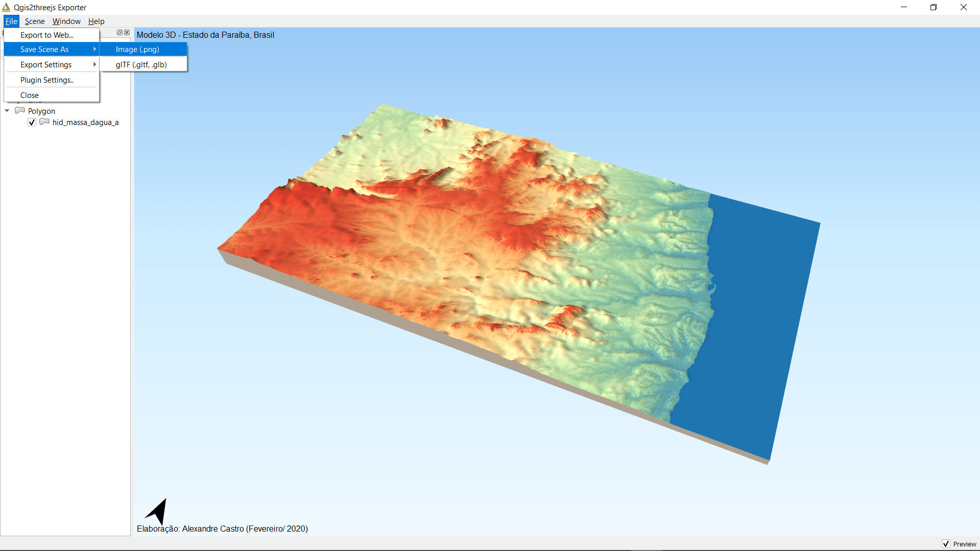The width and height of the screenshot is (980, 551).
Task: Click the float panel icon on Layers dock
Action: pos(119,32)
